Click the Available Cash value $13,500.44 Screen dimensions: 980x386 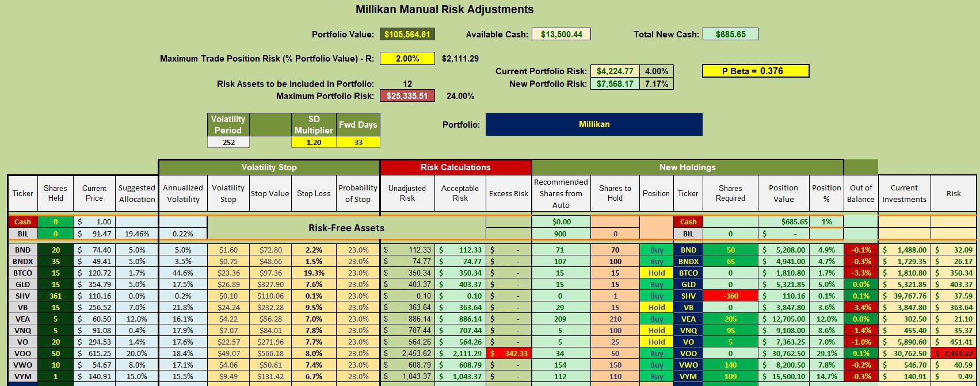click(x=562, y=34)
